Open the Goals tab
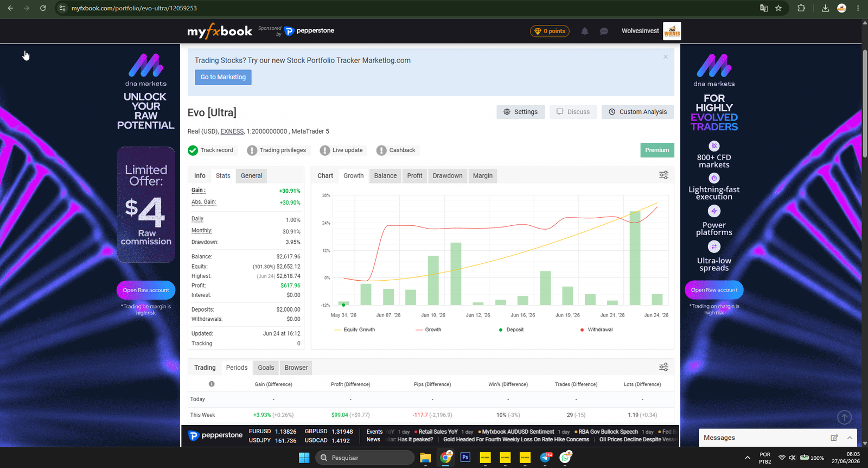 [x=266, y=368]
